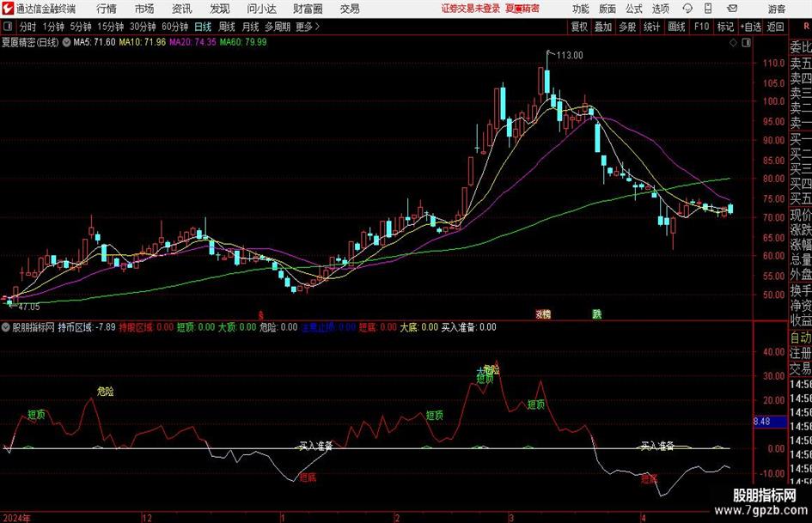Click the 返回 back button
Image resolution: width=812 pixels, height=523 pixels.
(x=775, y=27)
